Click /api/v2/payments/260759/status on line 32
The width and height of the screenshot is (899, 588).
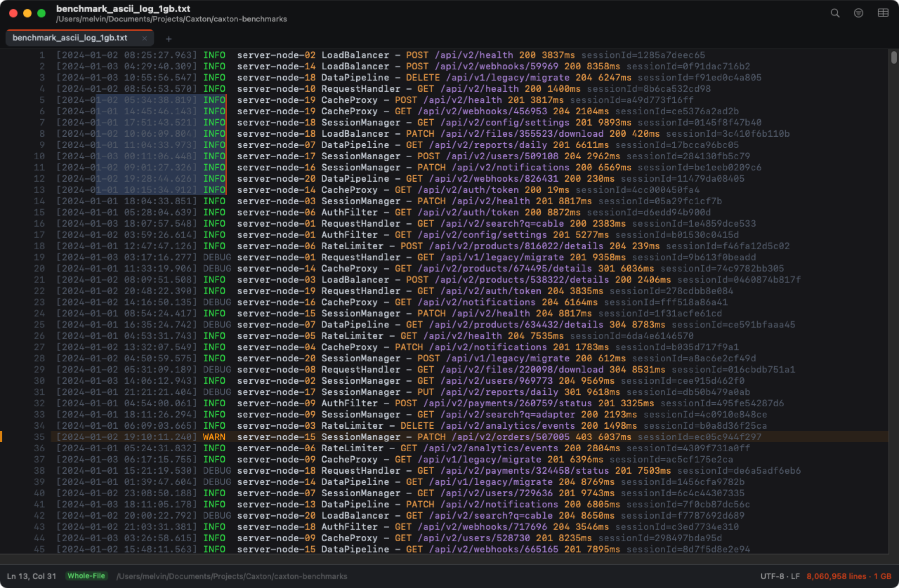click(x=507, y=403)
